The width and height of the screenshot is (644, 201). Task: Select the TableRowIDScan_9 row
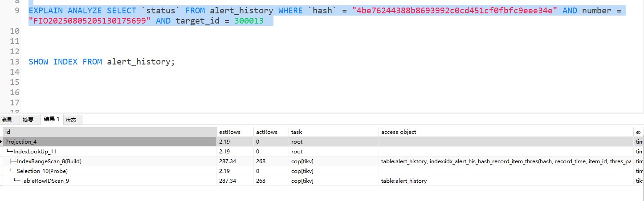45,181
